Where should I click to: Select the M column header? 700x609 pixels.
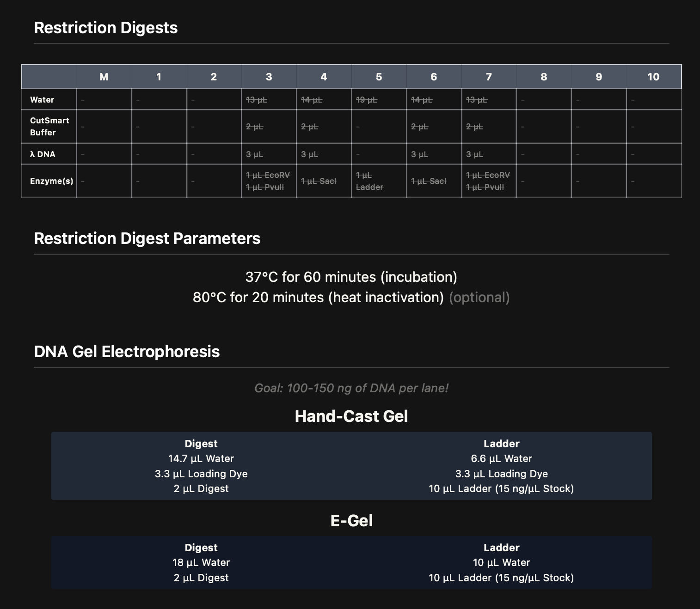point(104,77)
